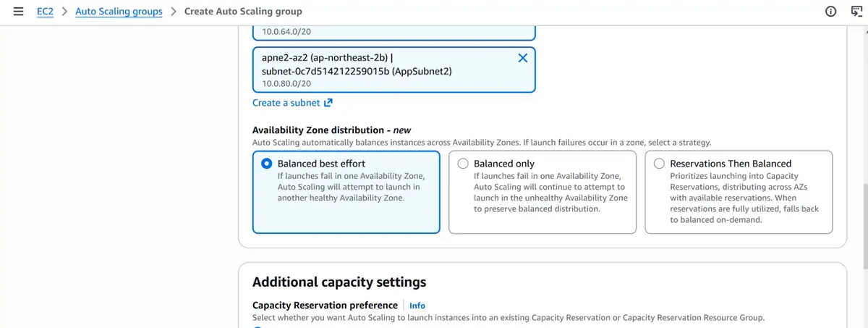Click the Balanced only description text
Image resolution: width=868 pixels, height=328 pixels.
pos(550,192)
